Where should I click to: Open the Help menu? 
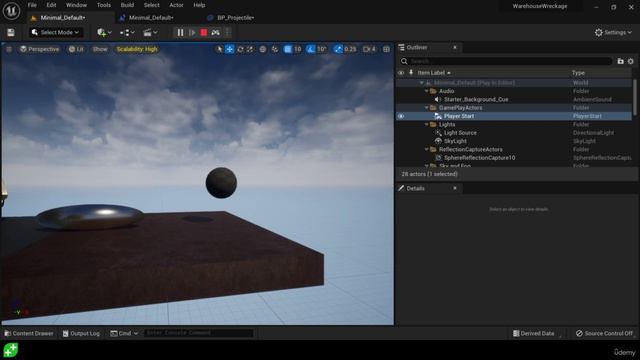199,5
